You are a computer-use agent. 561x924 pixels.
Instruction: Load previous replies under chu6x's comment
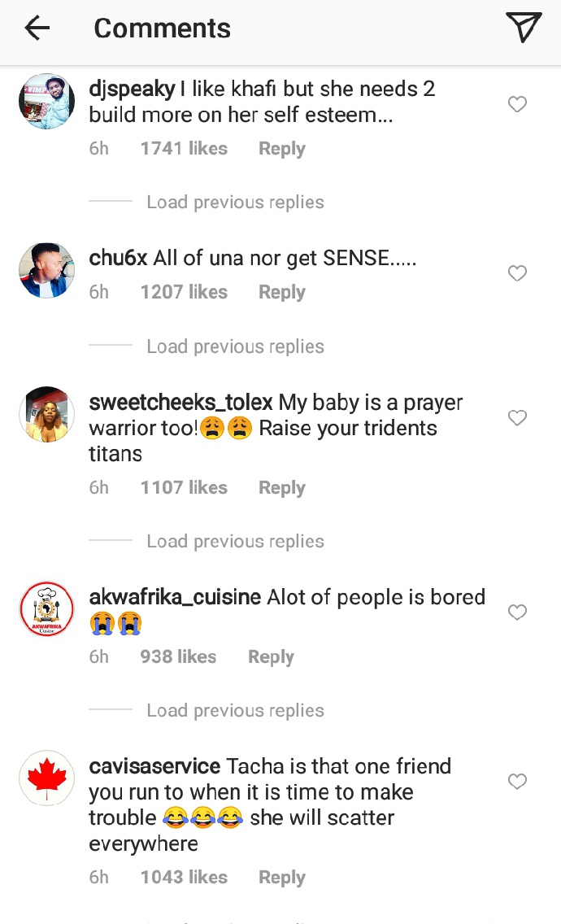pos(235,346)
